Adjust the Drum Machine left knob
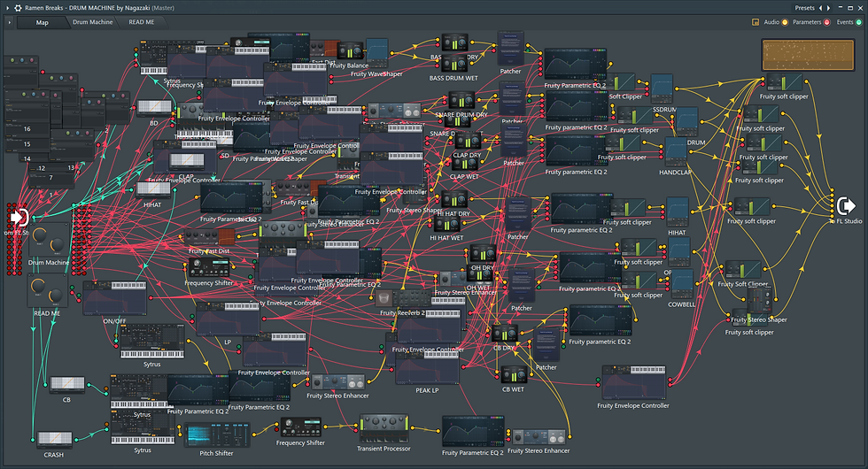The height and width of the screenshot is (469, 868). coord(39,235)
